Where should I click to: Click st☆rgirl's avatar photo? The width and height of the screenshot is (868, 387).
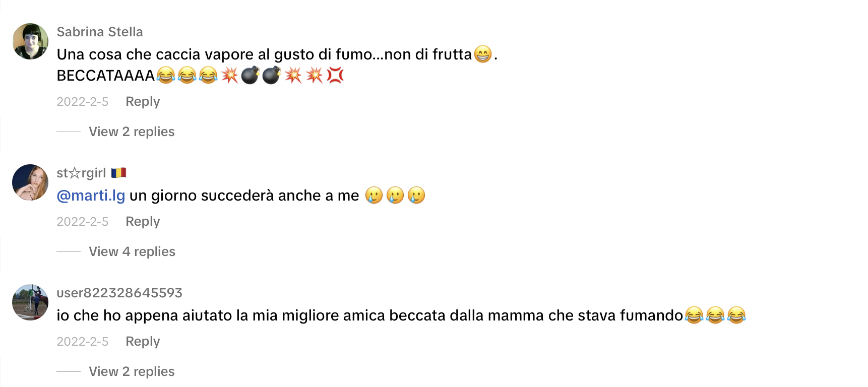30,182
